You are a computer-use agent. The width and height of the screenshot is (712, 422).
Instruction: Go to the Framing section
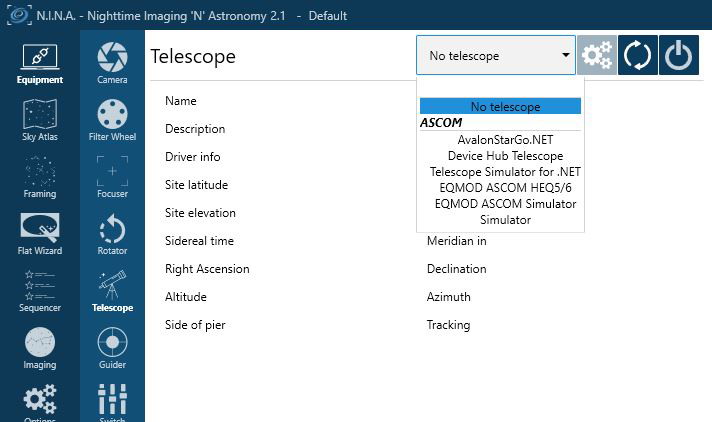coord(40,177)
